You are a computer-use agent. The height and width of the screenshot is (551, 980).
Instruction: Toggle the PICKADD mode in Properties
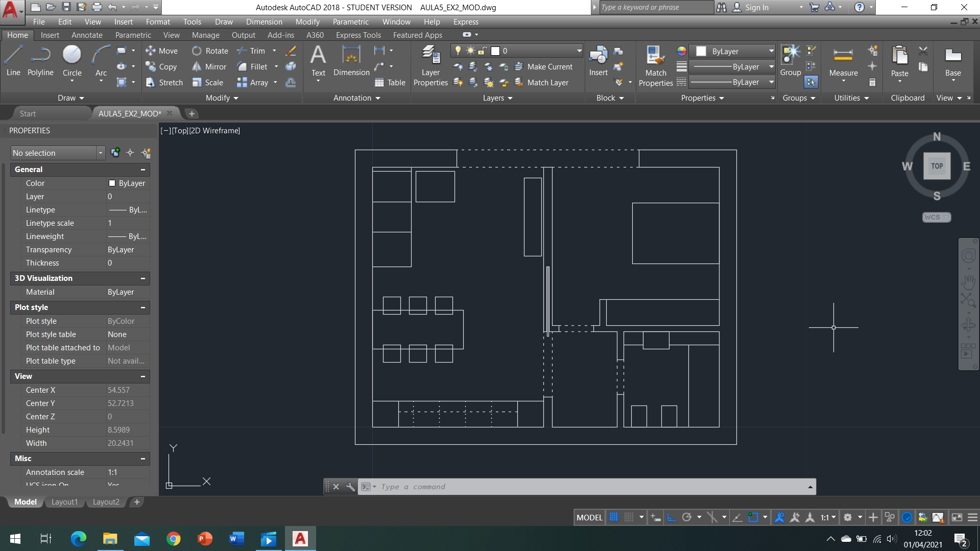[115, 153]
